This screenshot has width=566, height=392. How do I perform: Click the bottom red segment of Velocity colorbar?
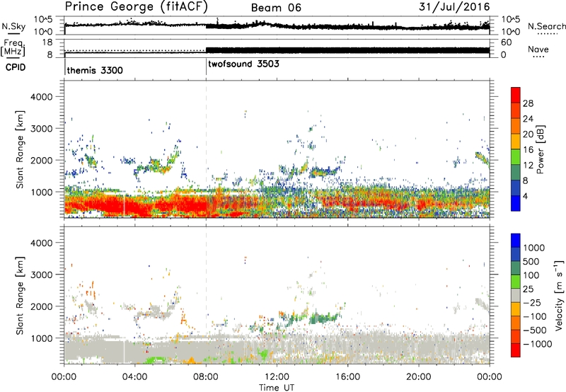516,350
